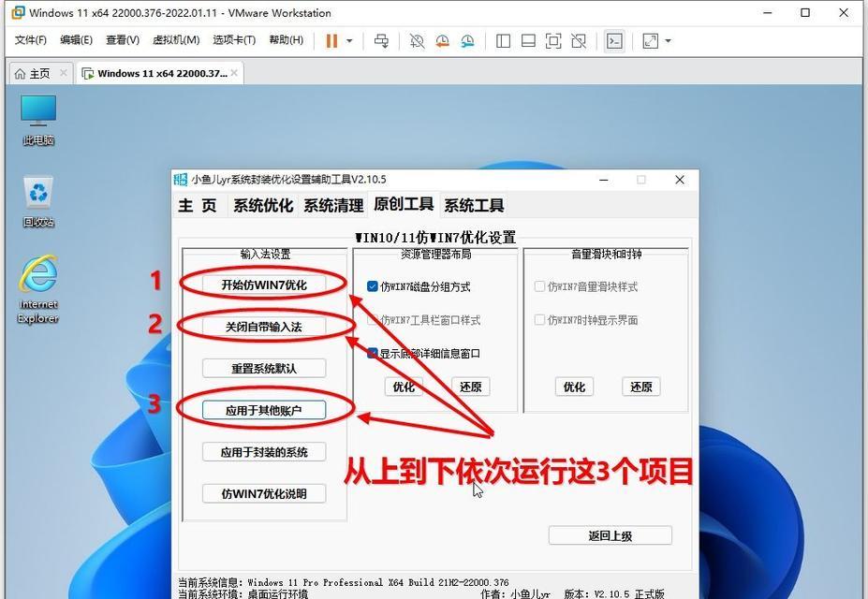Toggle the 仿WIN7工具栏窗口样式 checkbox
Image resolution: width=868 pixels, height=599 pixels.
tap(373, 320)
